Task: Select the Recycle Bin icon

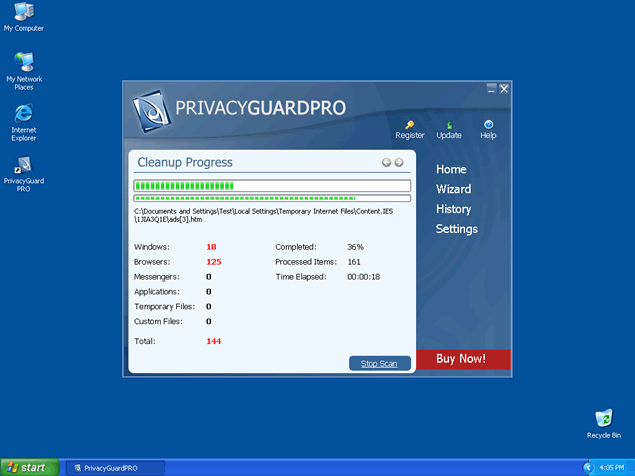Action: click(603, 418)
